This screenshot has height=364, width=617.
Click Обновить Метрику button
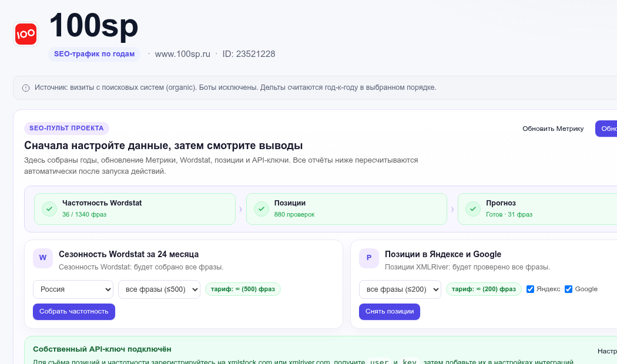(553, 129)
